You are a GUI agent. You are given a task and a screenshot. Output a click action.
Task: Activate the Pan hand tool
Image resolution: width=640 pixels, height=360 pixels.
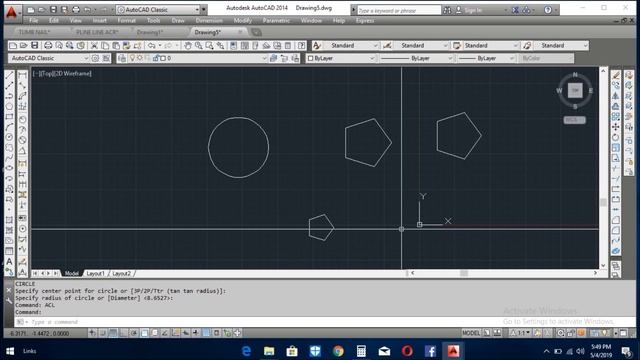187,45
